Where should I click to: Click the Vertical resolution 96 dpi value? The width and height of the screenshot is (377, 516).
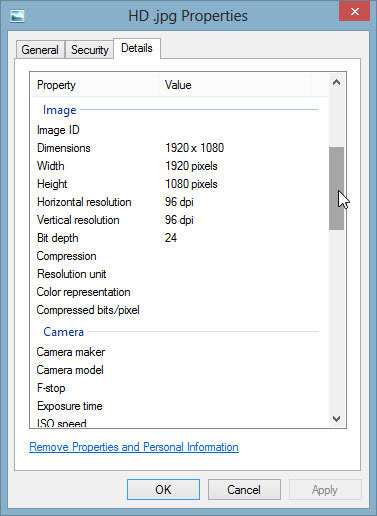[179, 220]
